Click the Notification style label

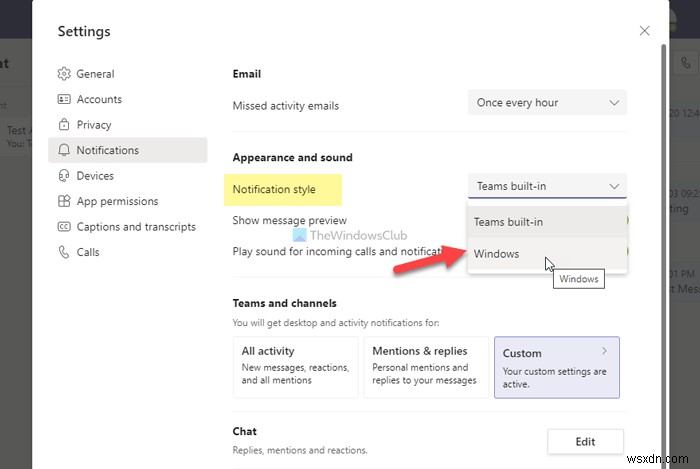(274, 189)
